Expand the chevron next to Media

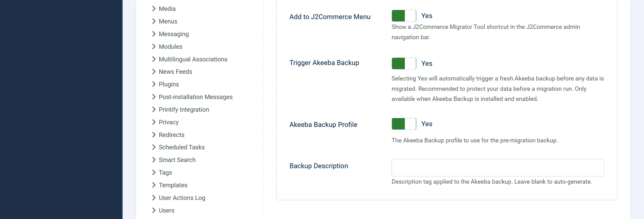pyautogui.click(x=154, y=9)
